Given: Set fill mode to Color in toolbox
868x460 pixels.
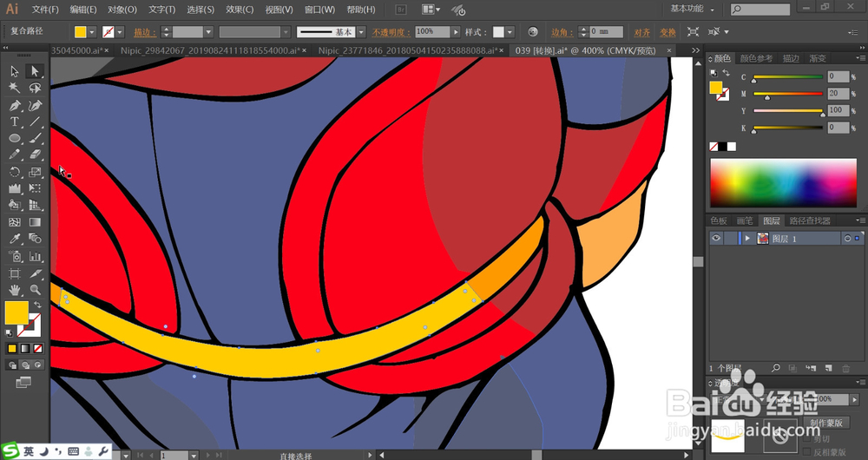Looking at the screenshot, I should coord(12,349).
